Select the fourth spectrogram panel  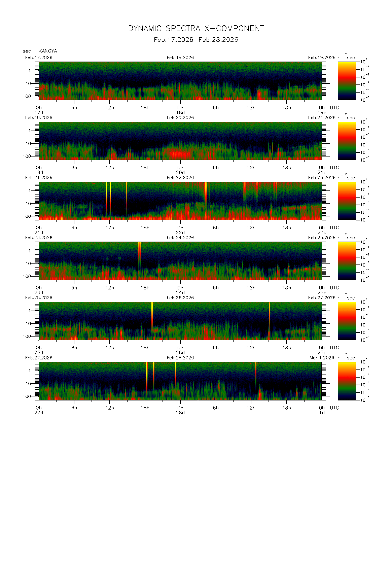(x=180, y=261)
